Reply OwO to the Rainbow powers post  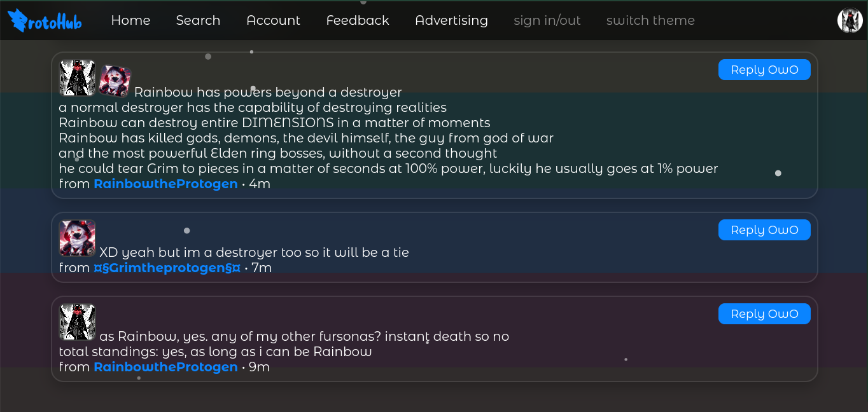click(x=764, y=70)
